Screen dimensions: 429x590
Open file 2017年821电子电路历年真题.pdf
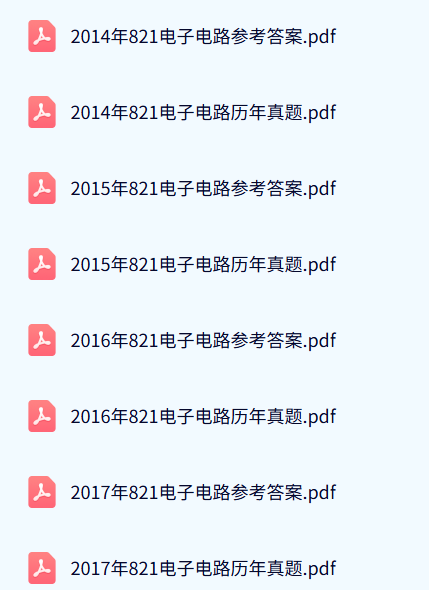point(203,569)
